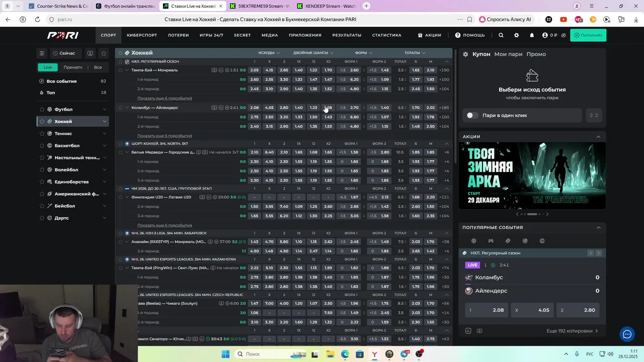The height and width of the screenshot is (362, 644).
Task: Collapse the Популярные события panel
Action: point(598,227)
